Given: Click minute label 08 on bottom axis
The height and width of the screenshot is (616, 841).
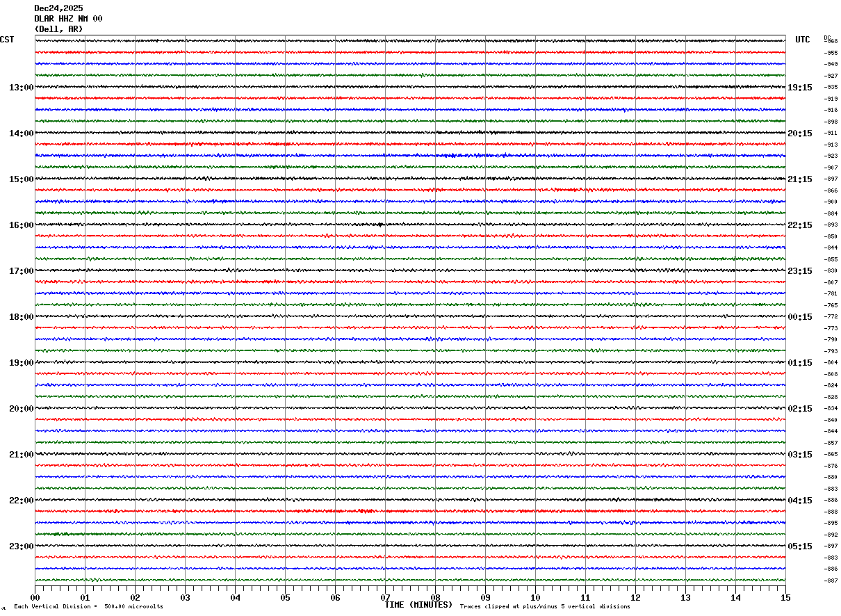Looking at the screenshot, I should point(435,598).
